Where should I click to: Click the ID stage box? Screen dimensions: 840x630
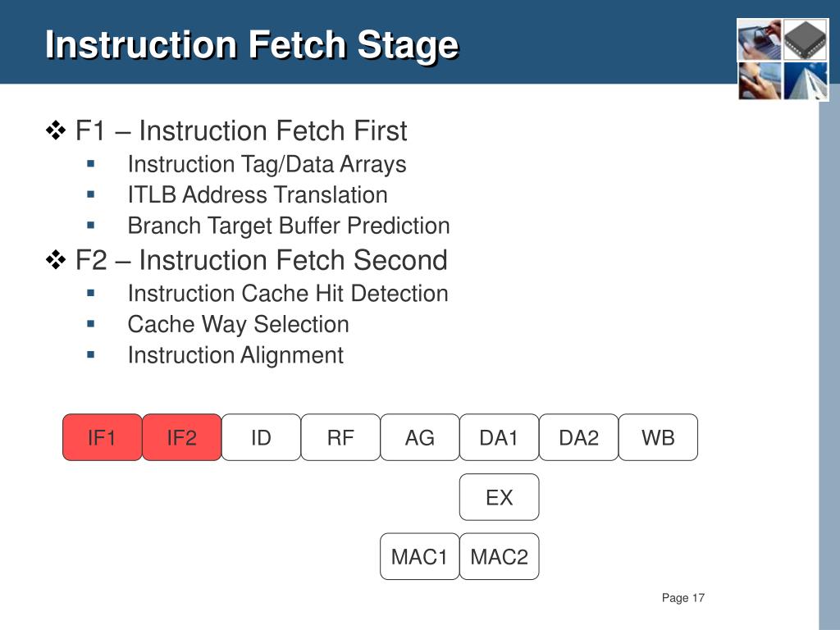(261, 437)
